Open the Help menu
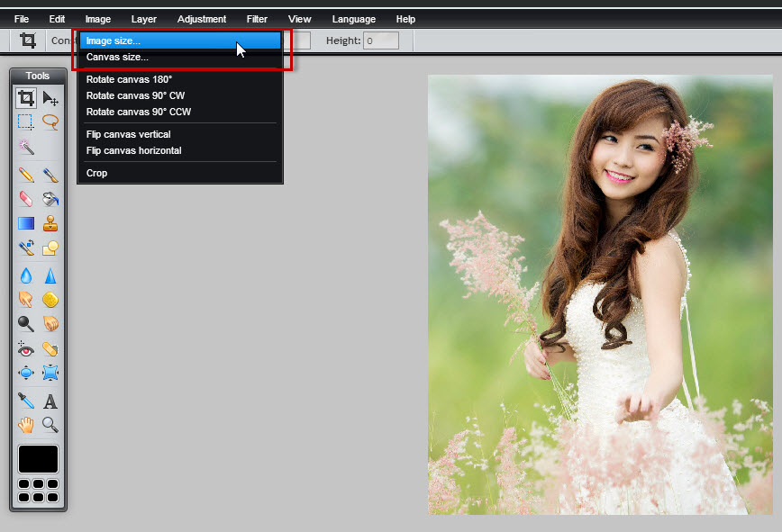Viewport: 782px width, 532px height. (x=405, y=19)
